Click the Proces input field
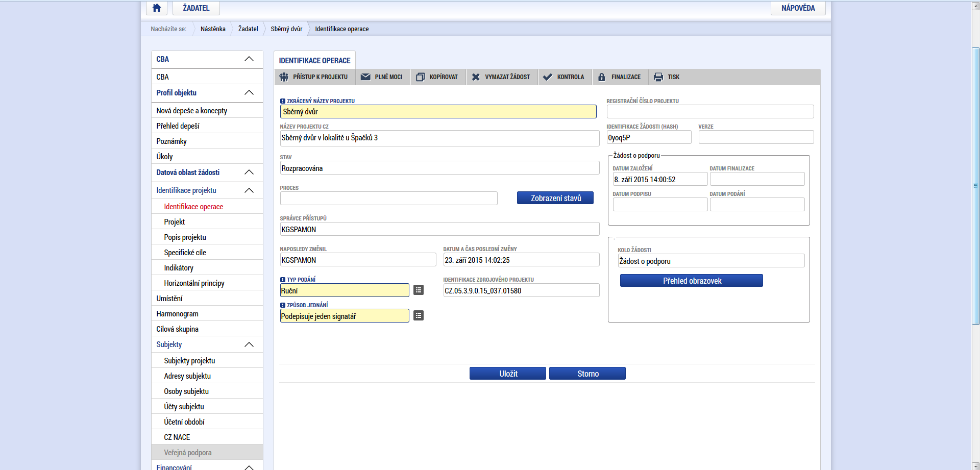The height and width of the screenshot is (470, 980). (x=389, y=199)
